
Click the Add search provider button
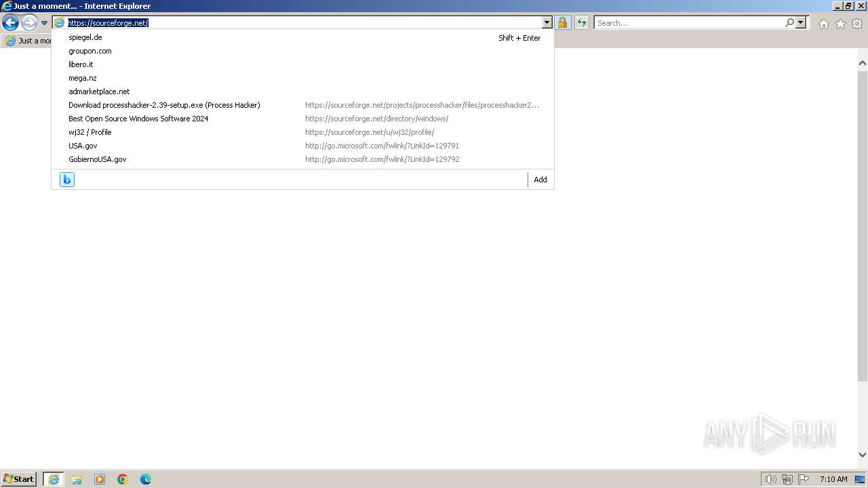pos(540,180)
